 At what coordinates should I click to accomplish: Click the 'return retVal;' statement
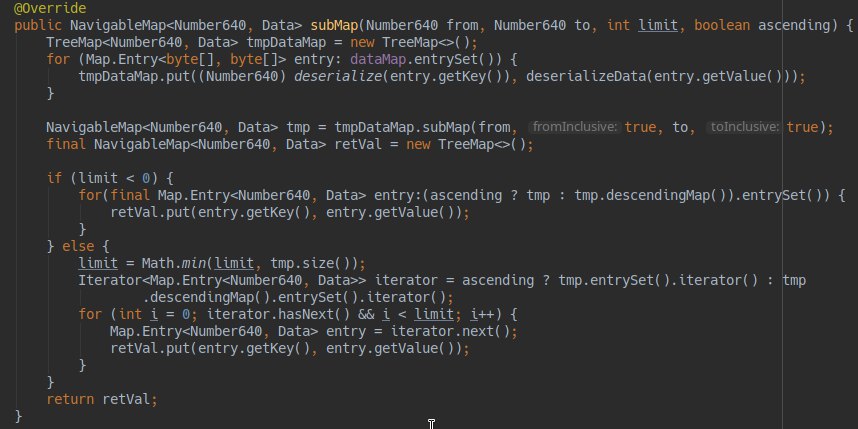click(x=102, y=399)
